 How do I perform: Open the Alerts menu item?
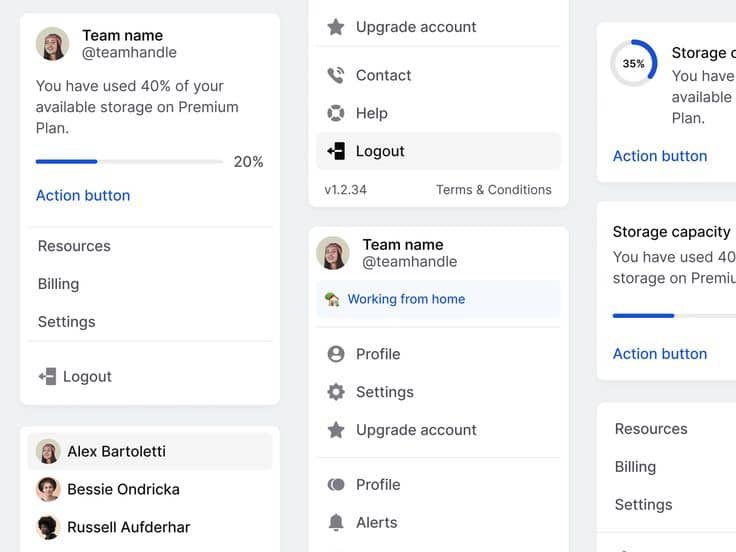click(438, 522)
